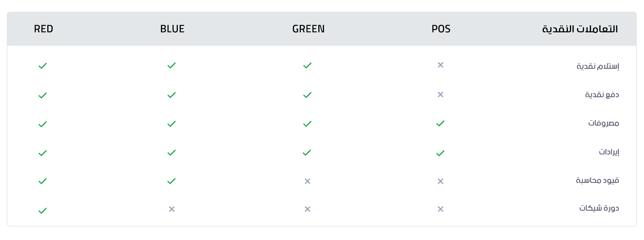
Task: Click the POS checkmark for مصروفات
Action: coord(440,123)
